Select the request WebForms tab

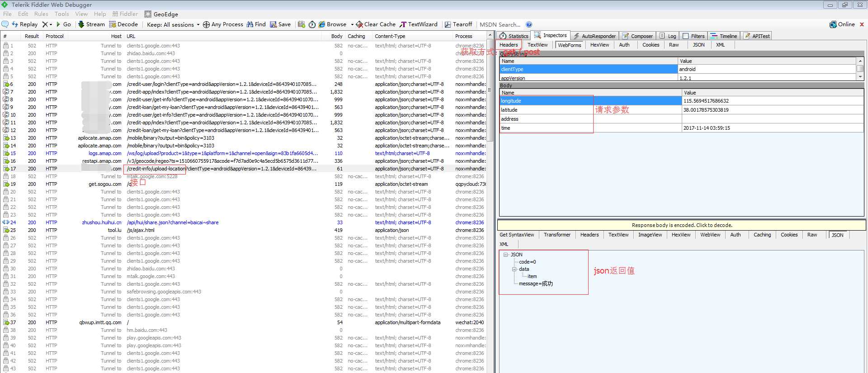(569, 45)
